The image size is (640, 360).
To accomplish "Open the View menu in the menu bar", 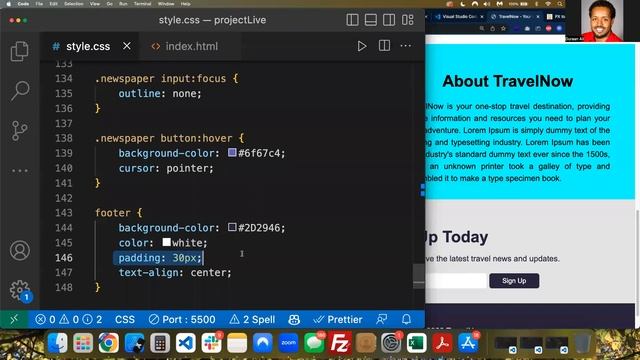I will (95, 4).
